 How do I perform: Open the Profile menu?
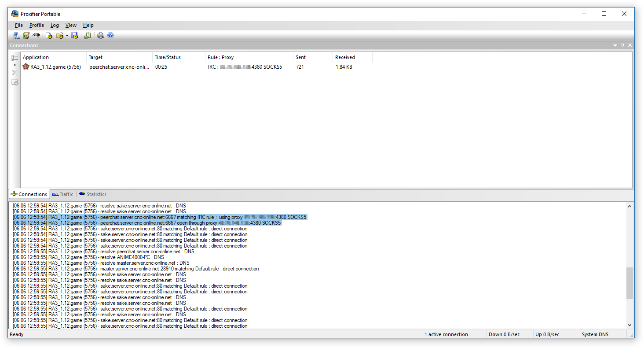(37, 25)
